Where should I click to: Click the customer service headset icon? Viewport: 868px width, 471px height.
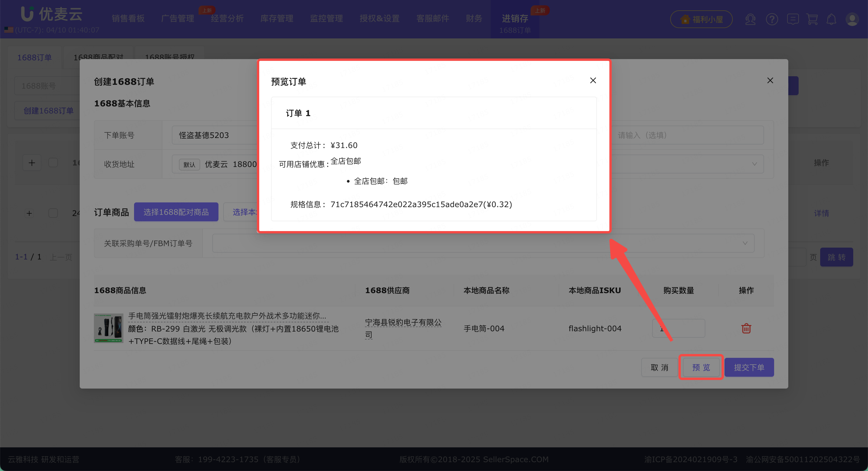click(750, 19)
